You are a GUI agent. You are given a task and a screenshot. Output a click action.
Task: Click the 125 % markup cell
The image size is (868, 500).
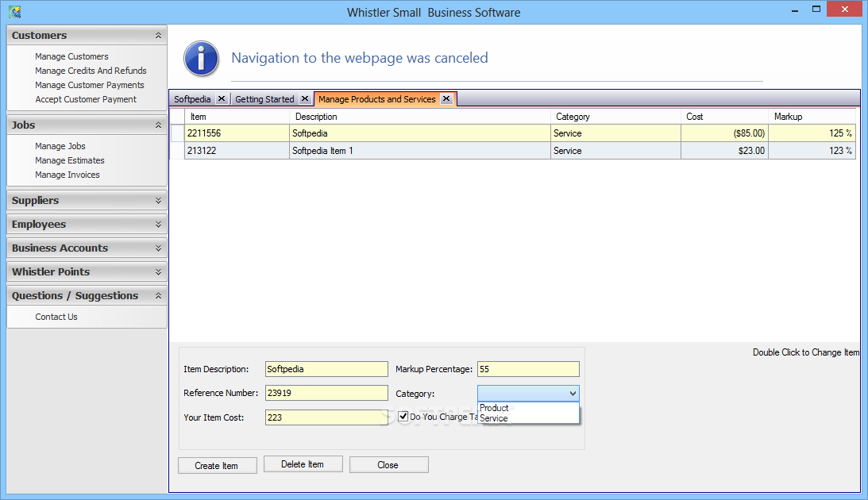coord(812,133)
